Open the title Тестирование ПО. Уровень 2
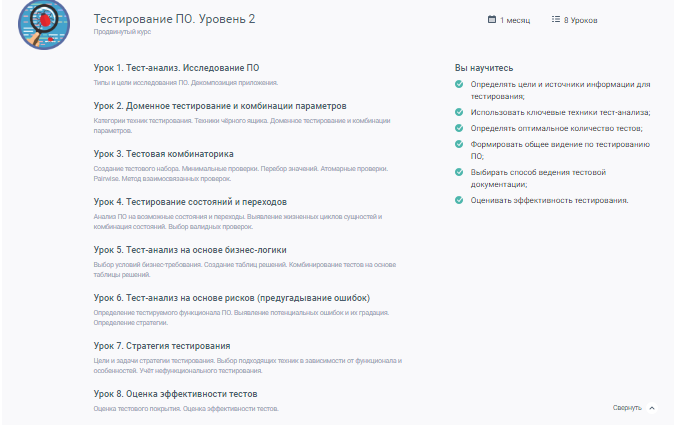Viewport: 700px width, 425px height. [174, 19]
